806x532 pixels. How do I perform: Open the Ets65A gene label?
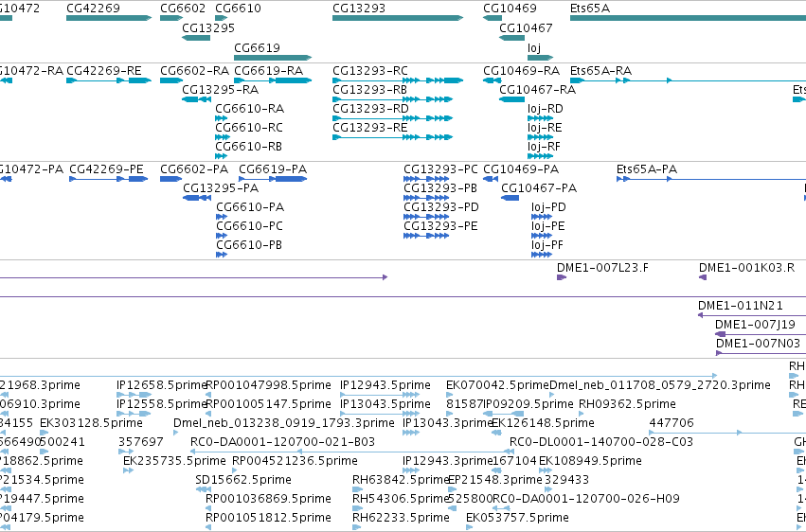pos(590,9)
